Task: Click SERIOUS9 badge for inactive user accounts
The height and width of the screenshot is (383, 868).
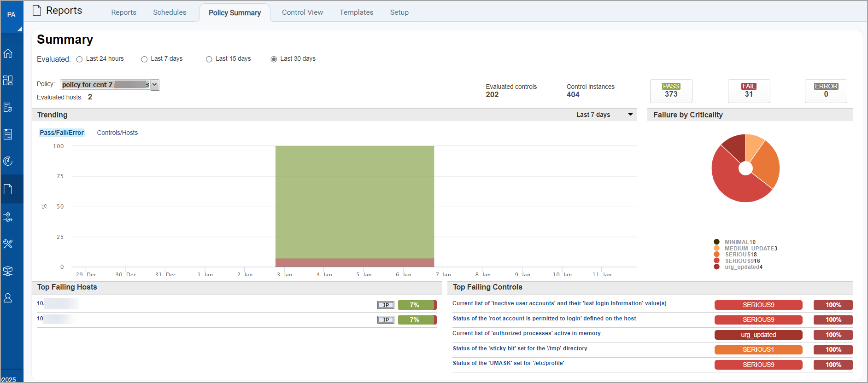Action: click(x=758, y=305)
